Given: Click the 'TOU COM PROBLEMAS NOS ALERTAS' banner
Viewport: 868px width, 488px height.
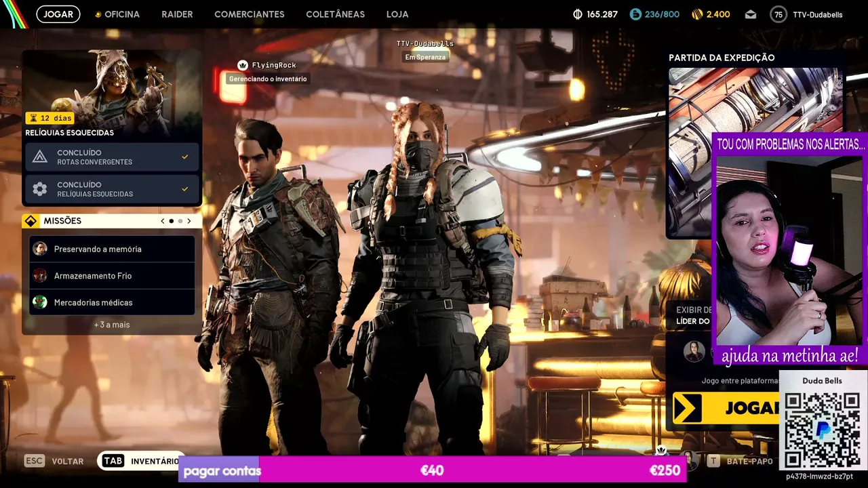Looking at the screenshot, I should 791,144.
